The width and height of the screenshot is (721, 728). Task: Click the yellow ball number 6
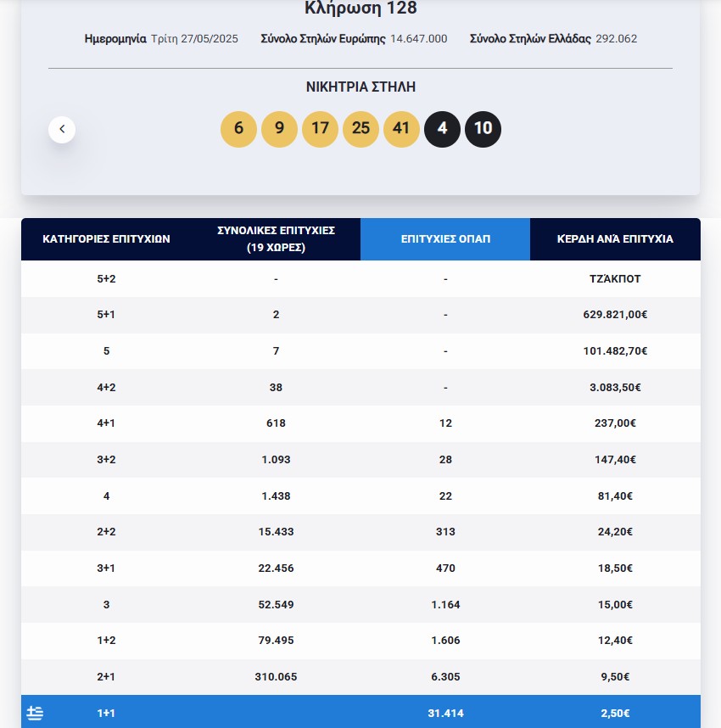tap(238, 129)
